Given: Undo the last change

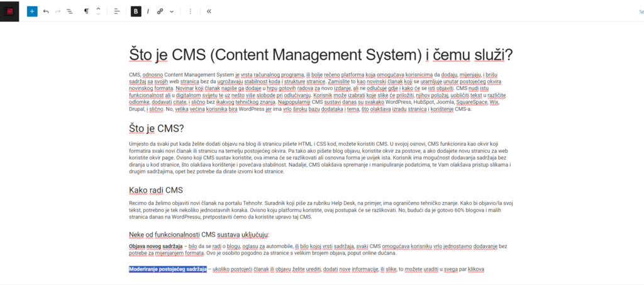Looking at the screenshot, I should [46, 11].
